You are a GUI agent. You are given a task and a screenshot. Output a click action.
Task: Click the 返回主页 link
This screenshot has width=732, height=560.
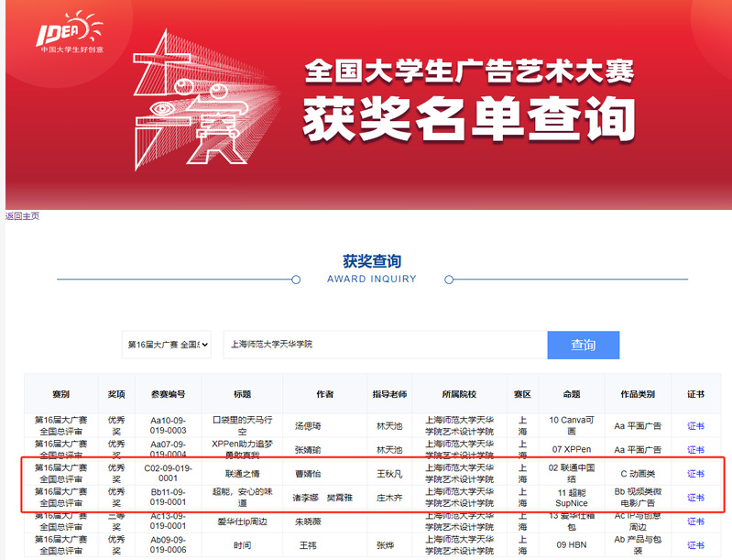[x=22, y=216]
